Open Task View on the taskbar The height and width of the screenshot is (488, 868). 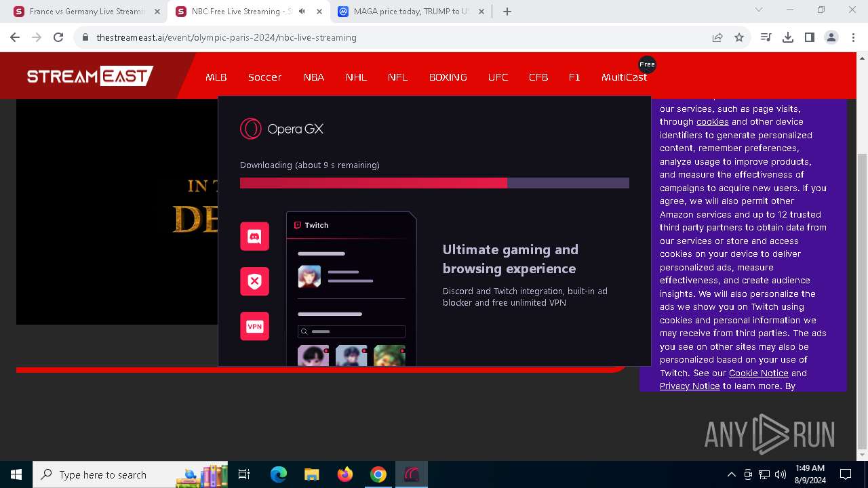[244, 474]
